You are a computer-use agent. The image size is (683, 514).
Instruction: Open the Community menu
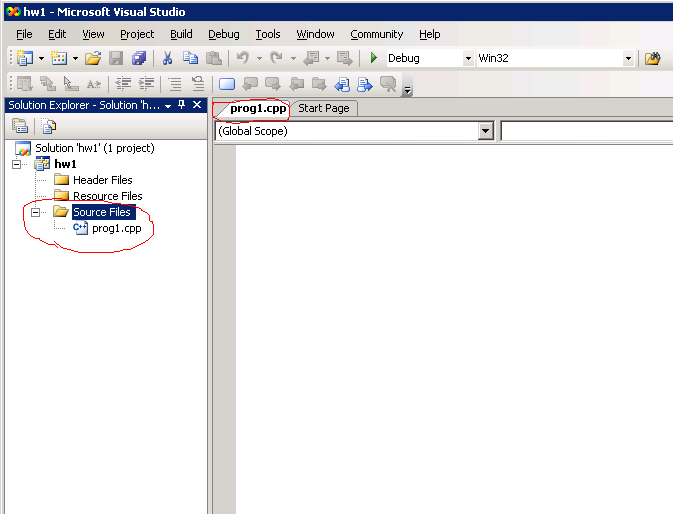[x=377, y=34]
